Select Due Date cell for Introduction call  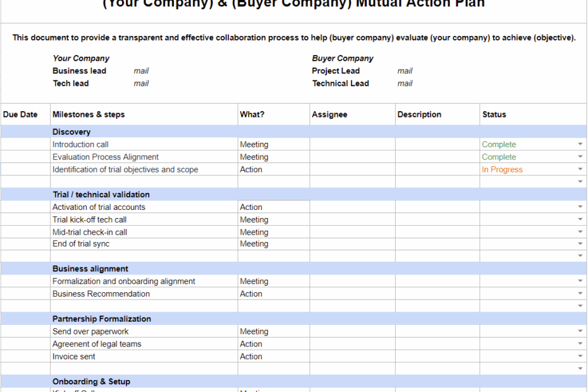[25, 144]
